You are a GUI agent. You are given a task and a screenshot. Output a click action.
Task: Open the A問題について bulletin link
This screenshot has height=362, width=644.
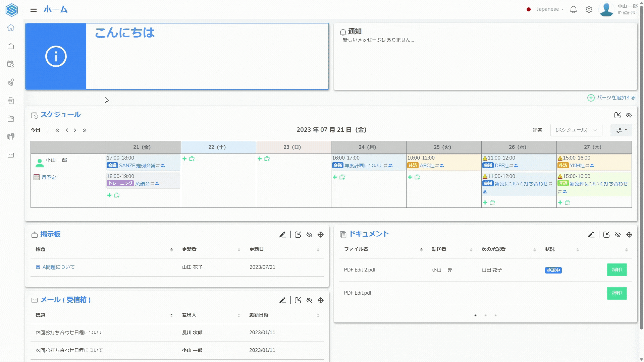tap(58, 267)
